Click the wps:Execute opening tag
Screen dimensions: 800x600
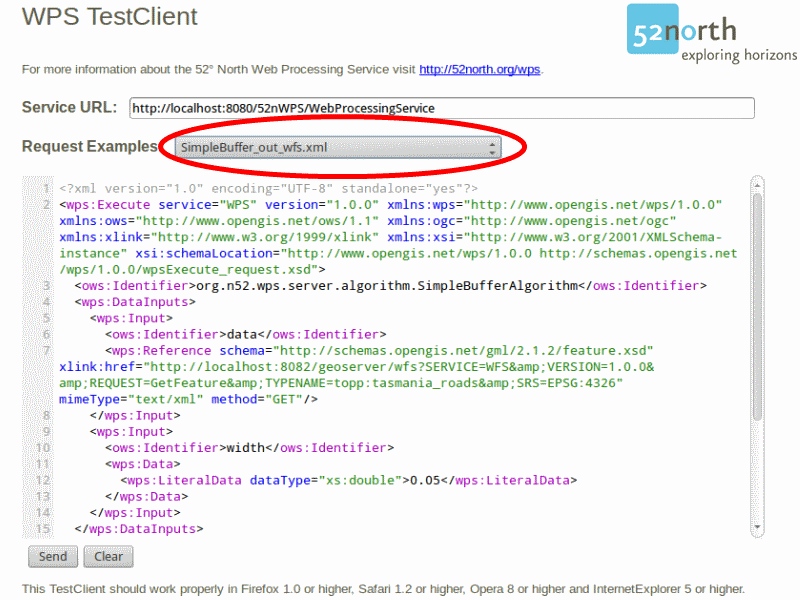[x=105, y=205]
